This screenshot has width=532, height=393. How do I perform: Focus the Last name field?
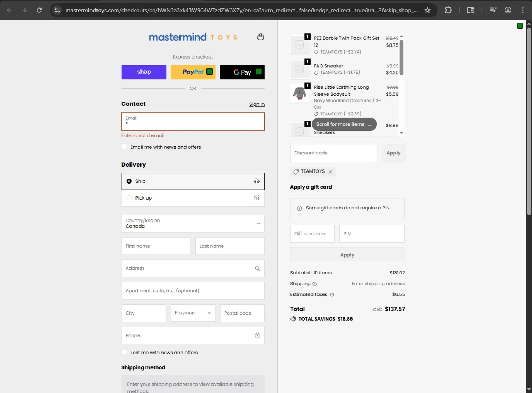click(x=230, y=246)
